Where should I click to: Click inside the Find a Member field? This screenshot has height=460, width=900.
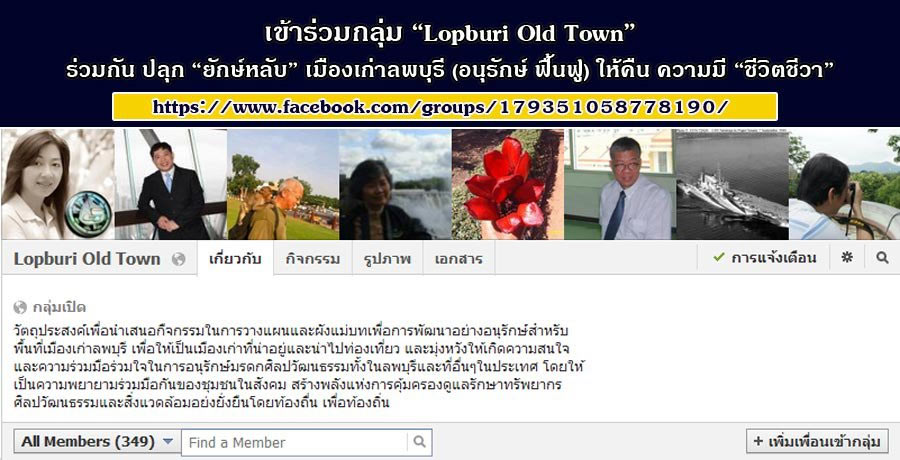click(294, 442)
